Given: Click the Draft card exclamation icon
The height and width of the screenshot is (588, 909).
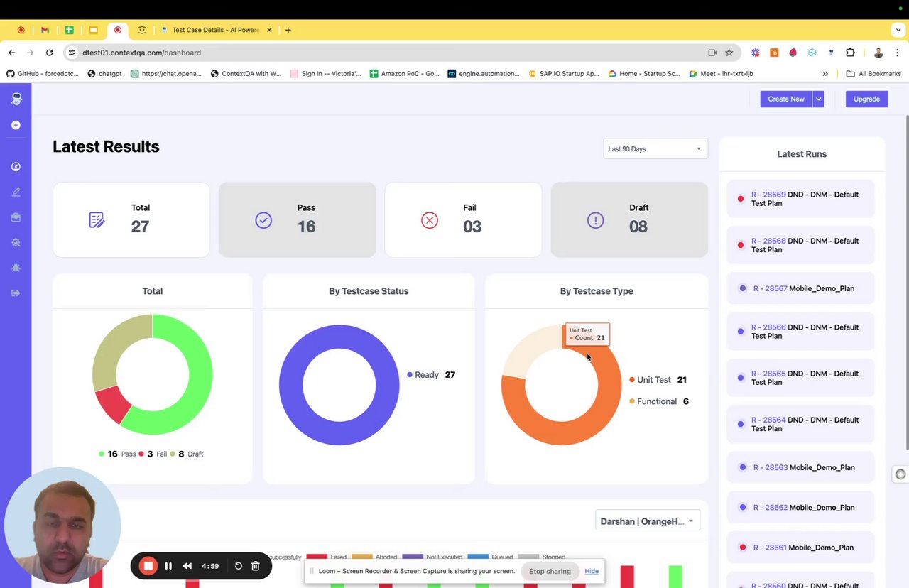Looking at the screenshot, I should click(595, 220).
